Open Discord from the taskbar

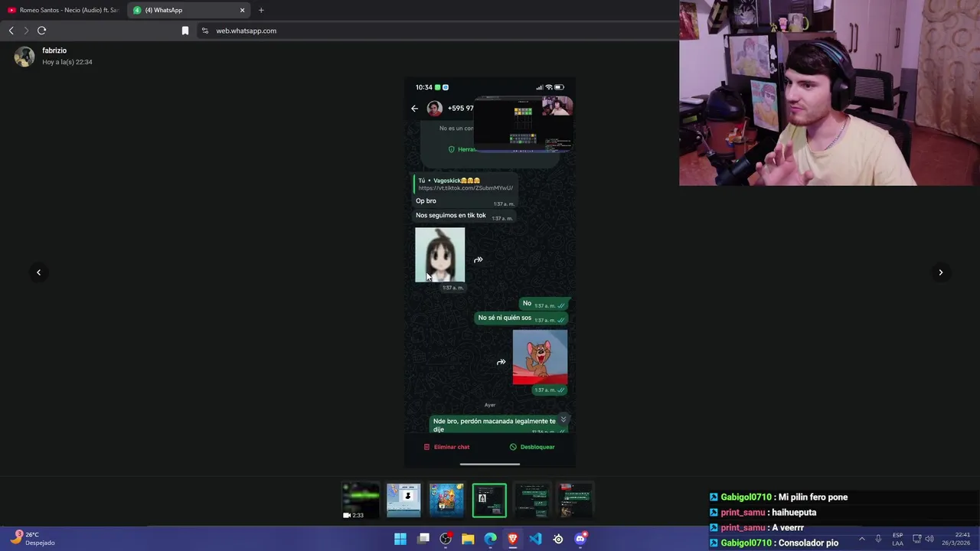coord(580,539)
